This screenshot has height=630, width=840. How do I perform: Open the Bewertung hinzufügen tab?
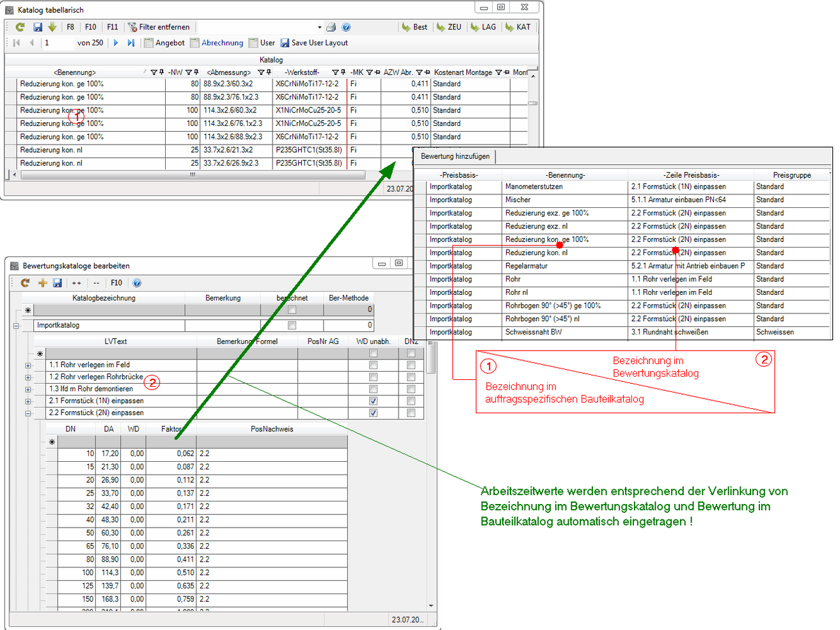[455, 156]
